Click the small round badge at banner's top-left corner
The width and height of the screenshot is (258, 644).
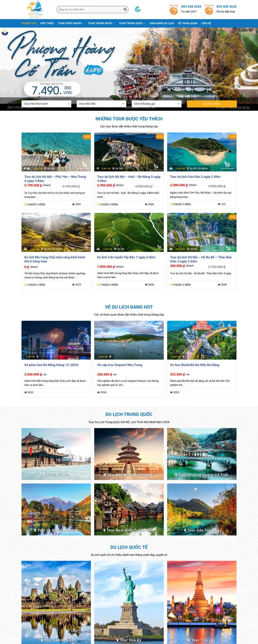(5, 32)
